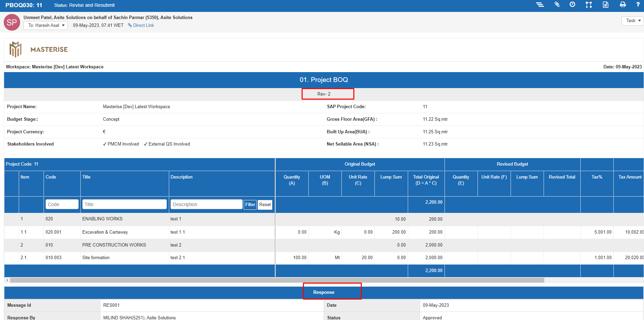Select the PRE CONSTRUCTION WORKS row title

coord(114,245)
